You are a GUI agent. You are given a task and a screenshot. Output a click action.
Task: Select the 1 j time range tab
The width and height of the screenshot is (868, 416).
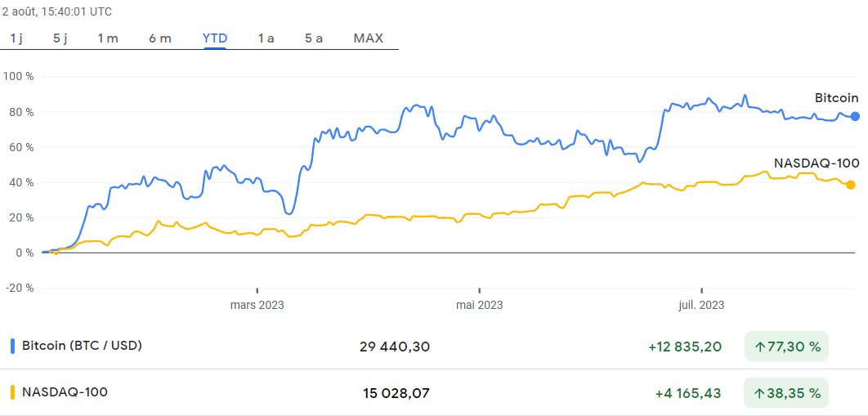pos(16,38)
